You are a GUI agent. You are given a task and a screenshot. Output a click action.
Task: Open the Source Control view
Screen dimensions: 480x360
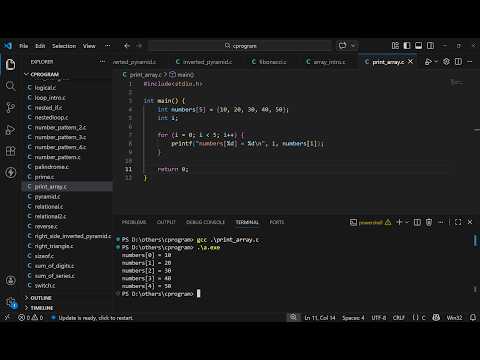pyautogui.click(x=10, y=108)
